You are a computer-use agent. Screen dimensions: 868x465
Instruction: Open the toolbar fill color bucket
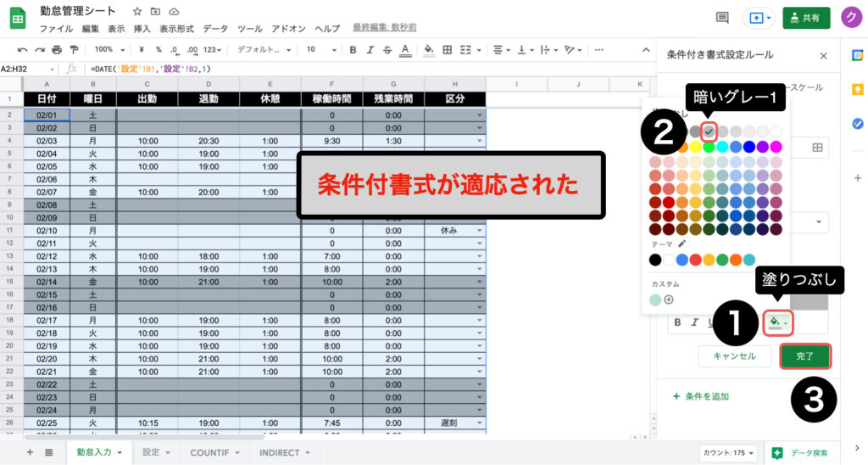tap(429, 50)
